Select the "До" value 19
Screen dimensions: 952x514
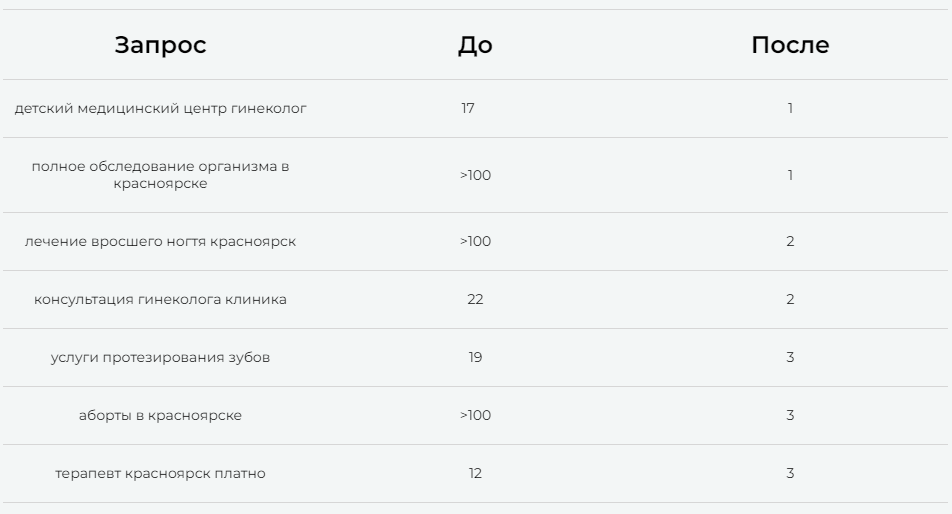[475, 357]
